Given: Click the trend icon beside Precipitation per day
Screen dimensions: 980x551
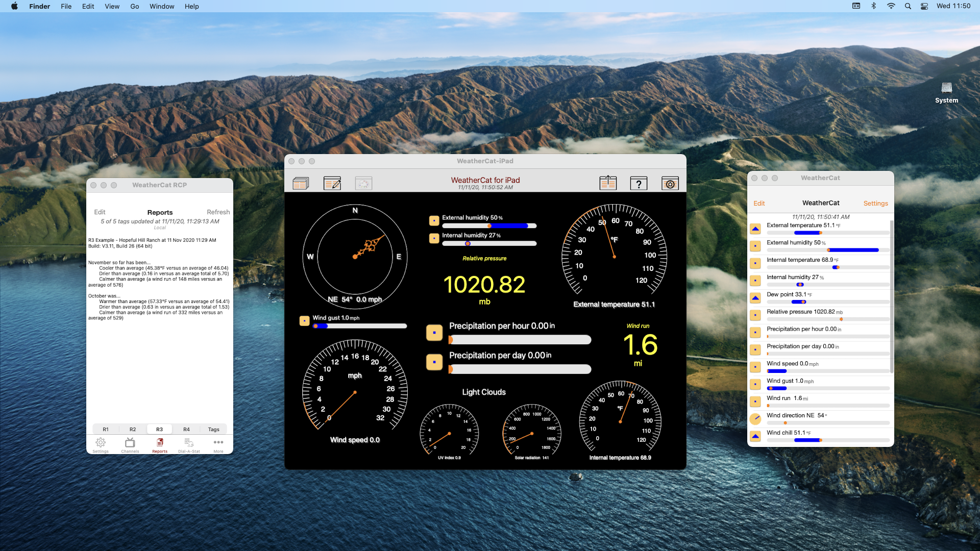Looking at the screenshot, I should click(x=434, y=362).
